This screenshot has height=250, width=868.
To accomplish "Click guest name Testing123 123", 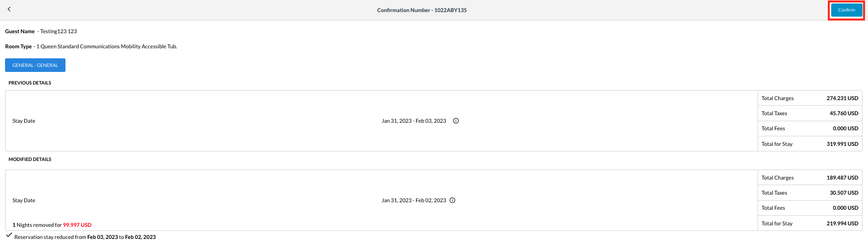I will click(x=58, y=31).
